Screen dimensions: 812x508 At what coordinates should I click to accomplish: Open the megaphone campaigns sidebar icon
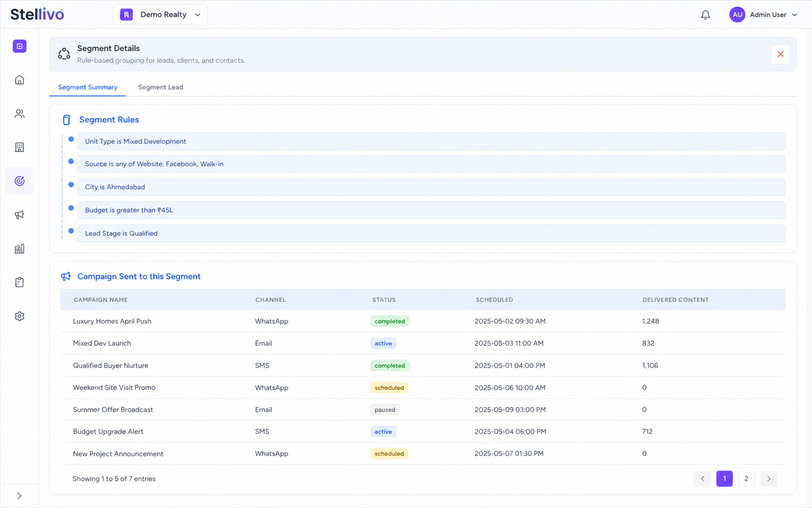[x=19, y=215]
